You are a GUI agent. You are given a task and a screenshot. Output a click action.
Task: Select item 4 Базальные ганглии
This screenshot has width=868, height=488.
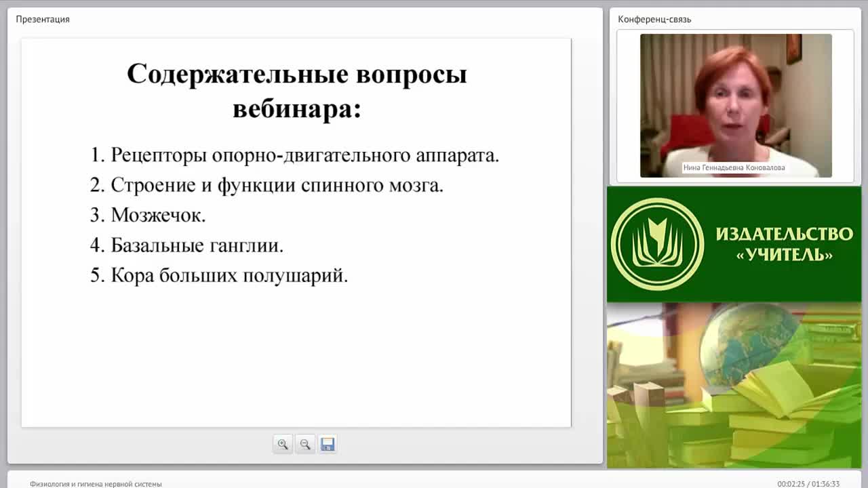point(186,245)
